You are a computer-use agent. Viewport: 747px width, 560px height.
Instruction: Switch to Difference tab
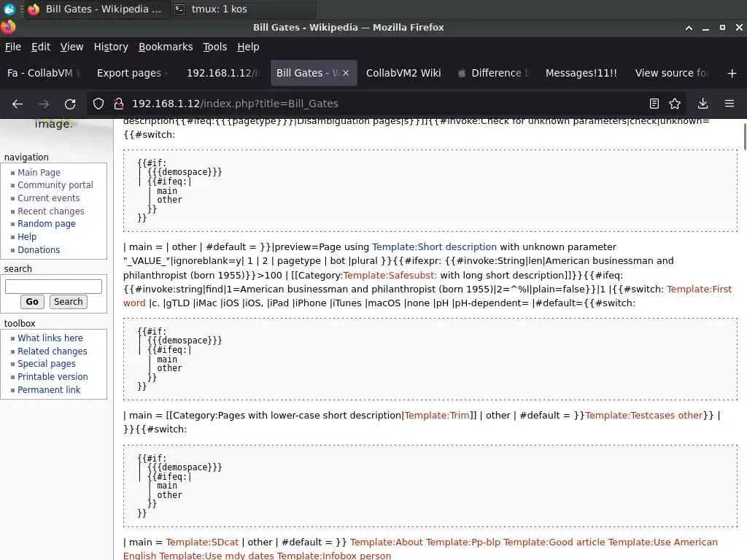click(x=493, y=73)
